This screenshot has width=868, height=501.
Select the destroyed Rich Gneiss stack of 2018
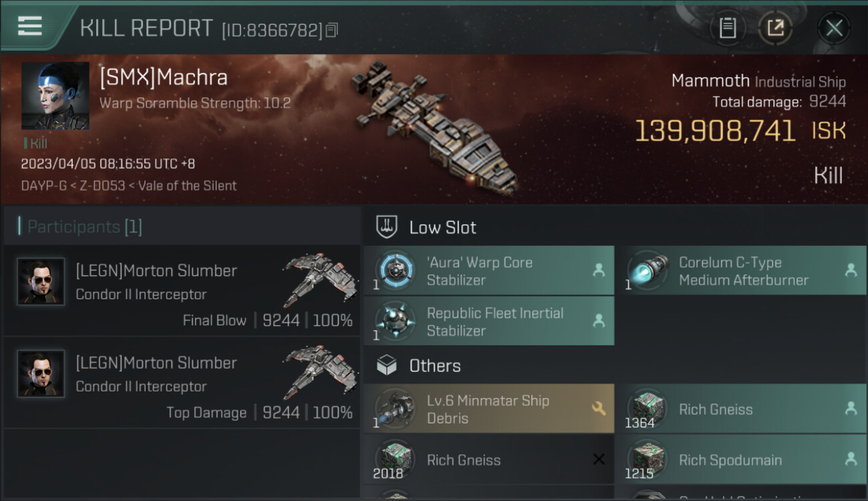pos(489,460)
